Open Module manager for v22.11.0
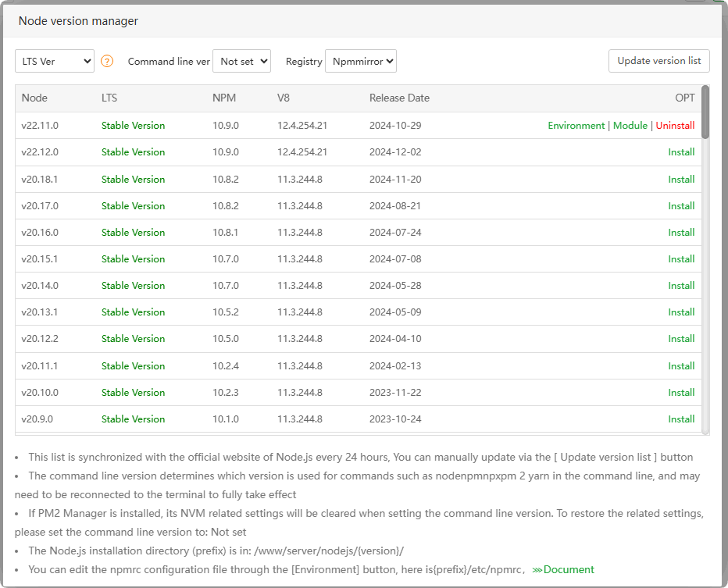The width and height of the screenshot is (728, 588). click(x=630, y=126)
